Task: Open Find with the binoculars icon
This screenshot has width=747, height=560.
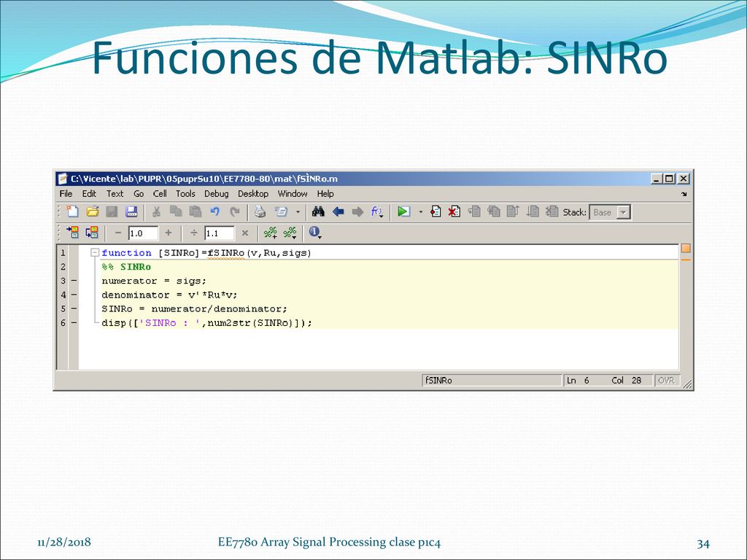Action: (x=318, y=211)
